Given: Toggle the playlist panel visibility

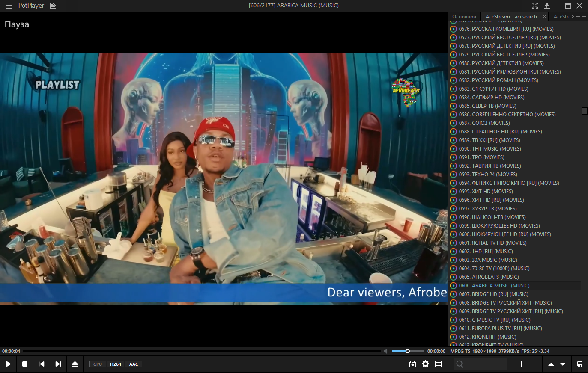Looking at the screenshot, I should pos(438,364).
